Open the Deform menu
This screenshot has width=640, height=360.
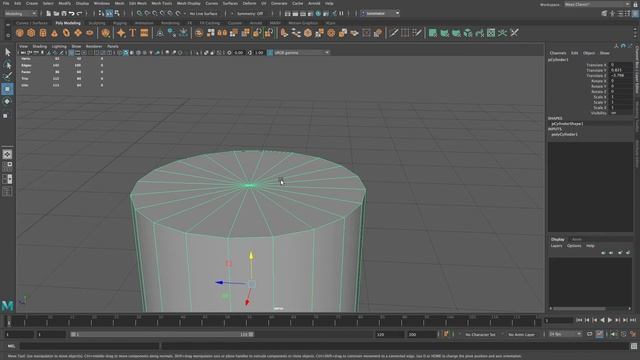(249, 3)
